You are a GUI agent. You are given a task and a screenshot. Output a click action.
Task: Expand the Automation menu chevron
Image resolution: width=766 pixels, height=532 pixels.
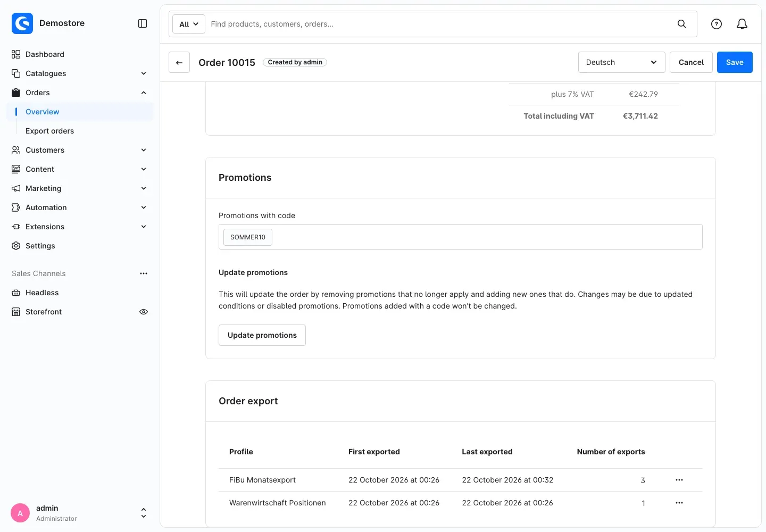(144, 207)
